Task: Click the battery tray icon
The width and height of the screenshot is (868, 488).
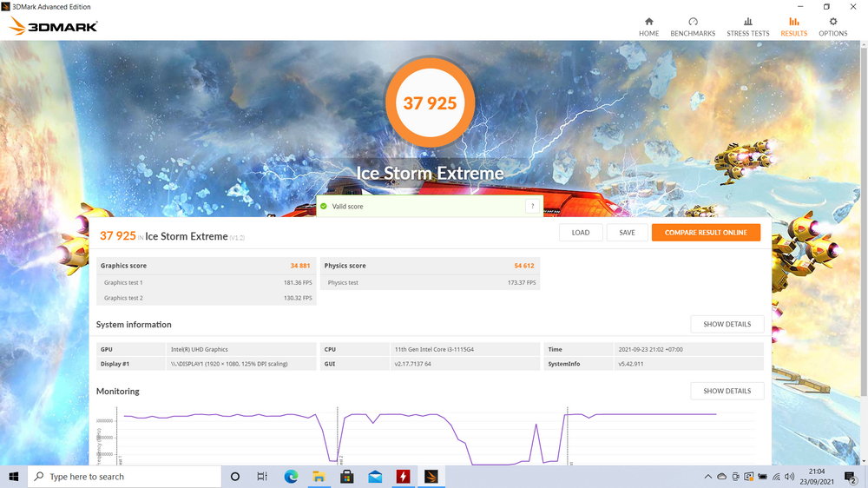Action: pos(762,477)
